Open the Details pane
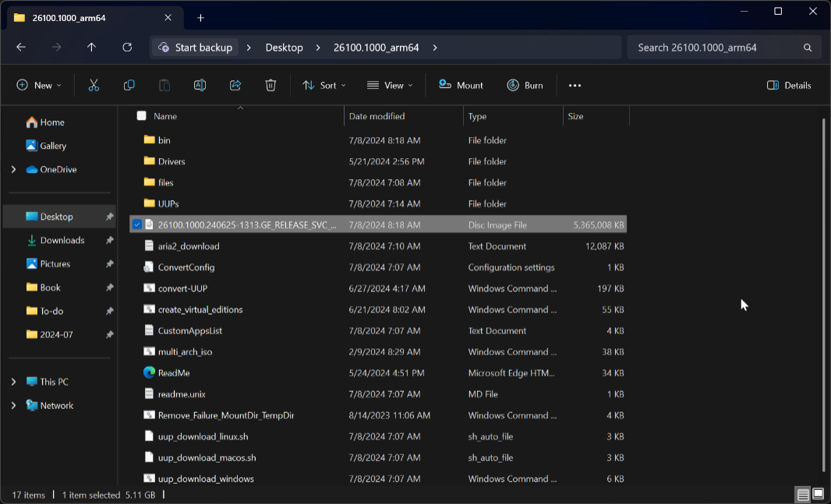 click(x=788, y=85)
